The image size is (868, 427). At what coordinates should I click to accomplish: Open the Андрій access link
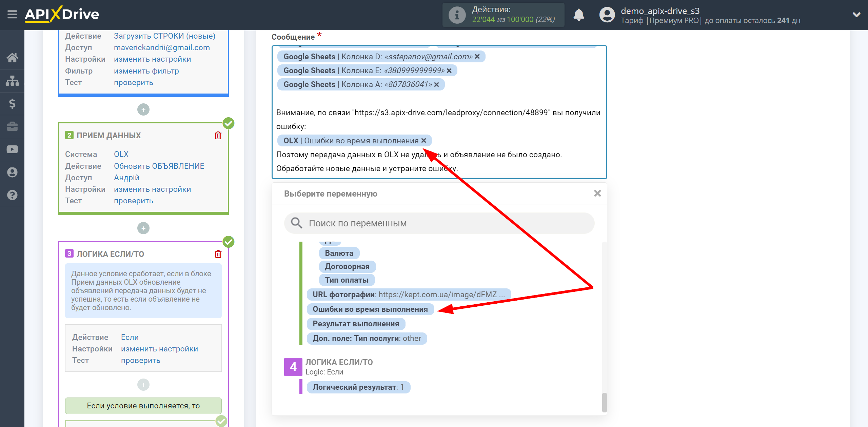pos(126,178)
